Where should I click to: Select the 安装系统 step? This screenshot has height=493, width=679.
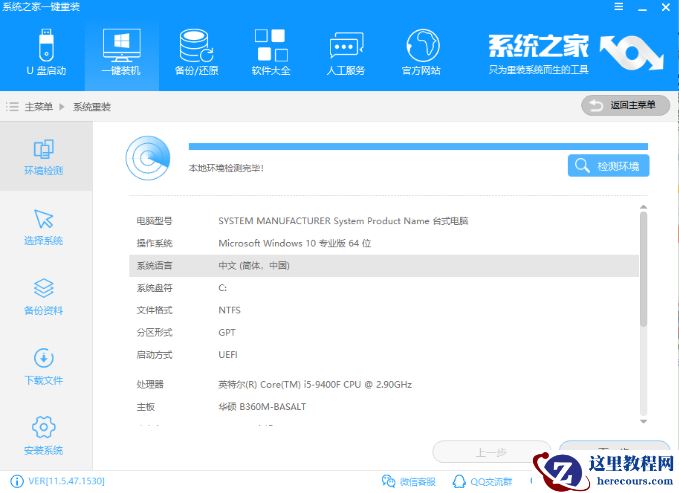[x=44, y=436]
